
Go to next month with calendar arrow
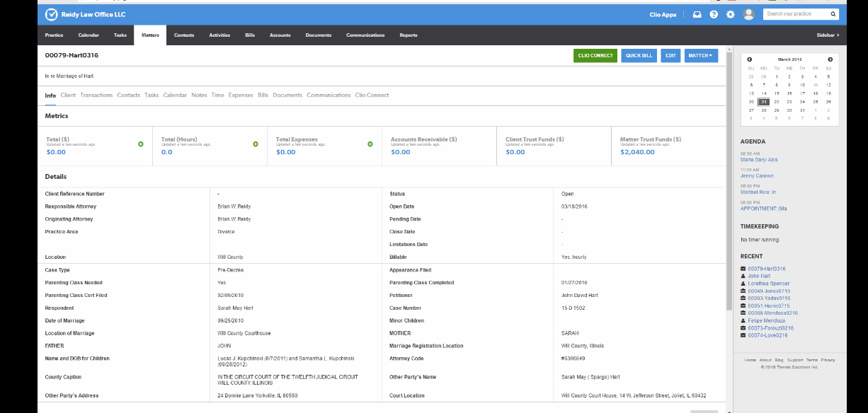coord(830,59)
